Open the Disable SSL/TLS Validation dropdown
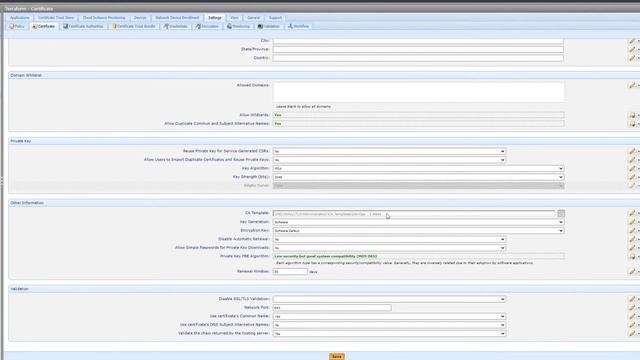 point(389,299)
